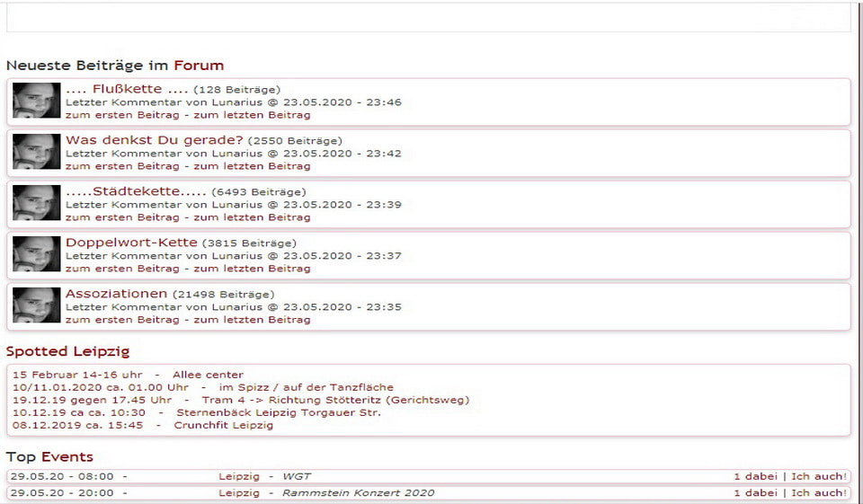The height and width of the screenshot is (504, 863).
Task: Go to the Forum heading link
Action: (x=199, y=66)
